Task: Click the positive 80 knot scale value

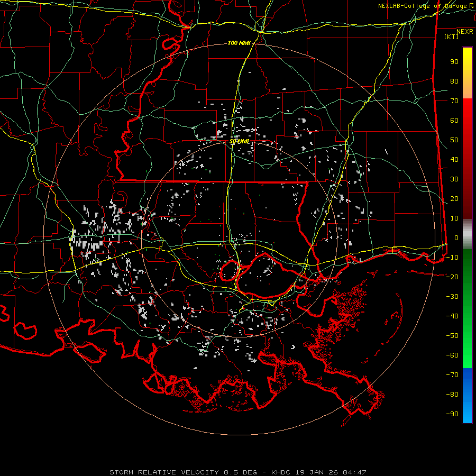Action: (x=454, y=81)
